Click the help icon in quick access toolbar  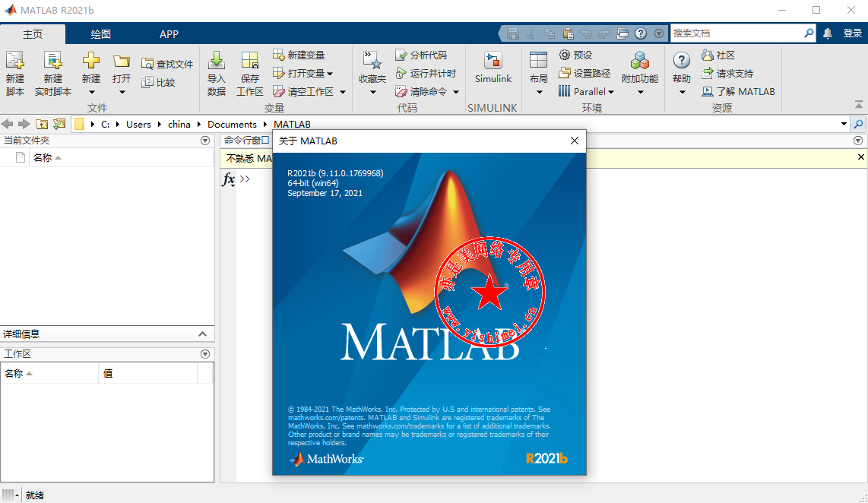click(641, 33)
